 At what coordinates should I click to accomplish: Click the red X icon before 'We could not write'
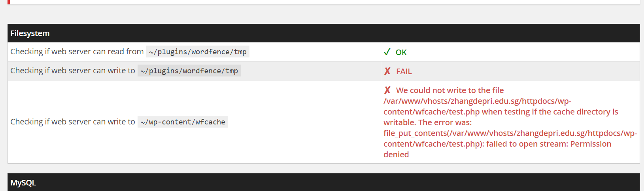click(x=387, y=90)
